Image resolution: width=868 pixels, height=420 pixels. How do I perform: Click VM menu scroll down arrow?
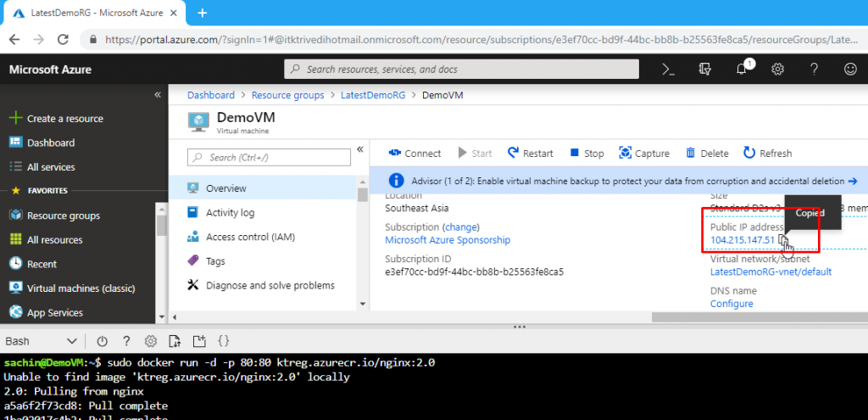click(x=363, y=304)
